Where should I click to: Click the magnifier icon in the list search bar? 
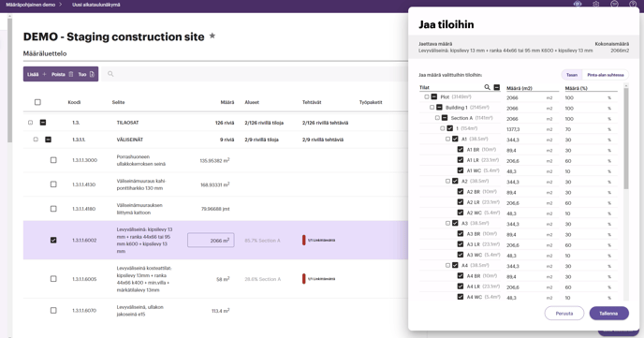pos(110,74)
